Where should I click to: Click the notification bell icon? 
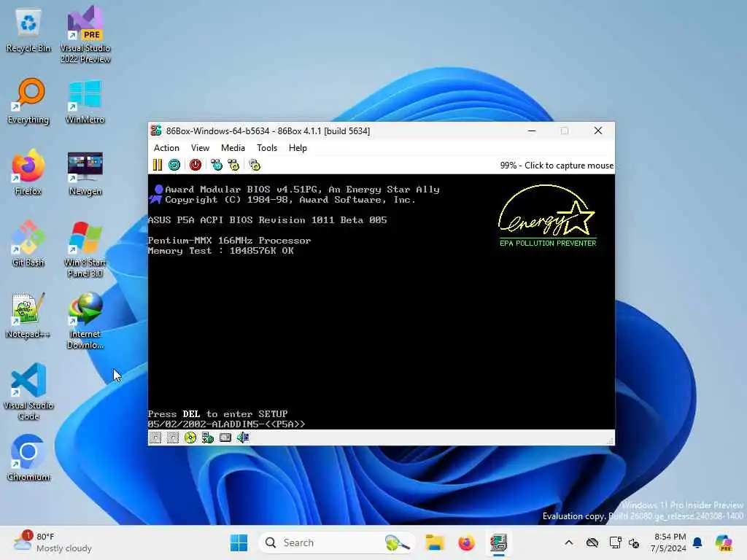[x=697, y=542]
